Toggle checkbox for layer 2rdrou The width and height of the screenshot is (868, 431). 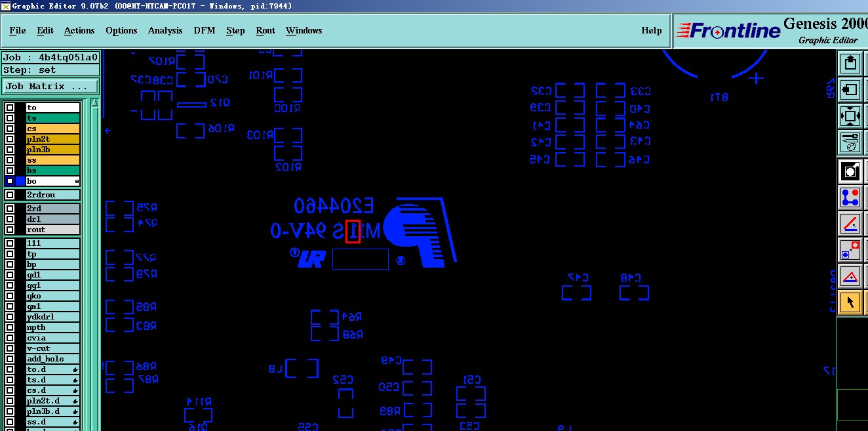coord(10,195)
